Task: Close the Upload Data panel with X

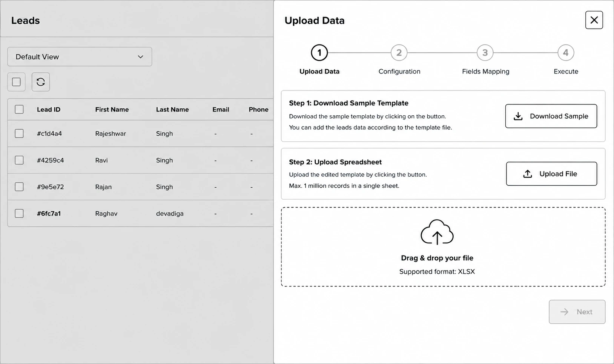Action: [594, 20]
